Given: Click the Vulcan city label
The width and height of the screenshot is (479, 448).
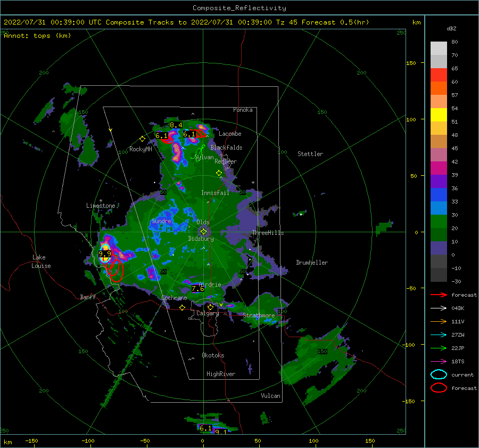Looking at the screenshot, I should click(x=271, y=396).
